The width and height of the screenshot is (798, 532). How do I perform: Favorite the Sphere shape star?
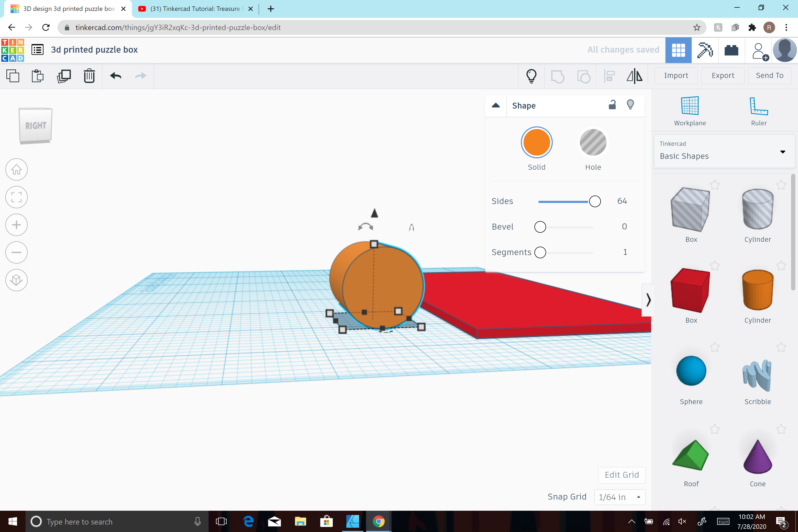(714, 347)
